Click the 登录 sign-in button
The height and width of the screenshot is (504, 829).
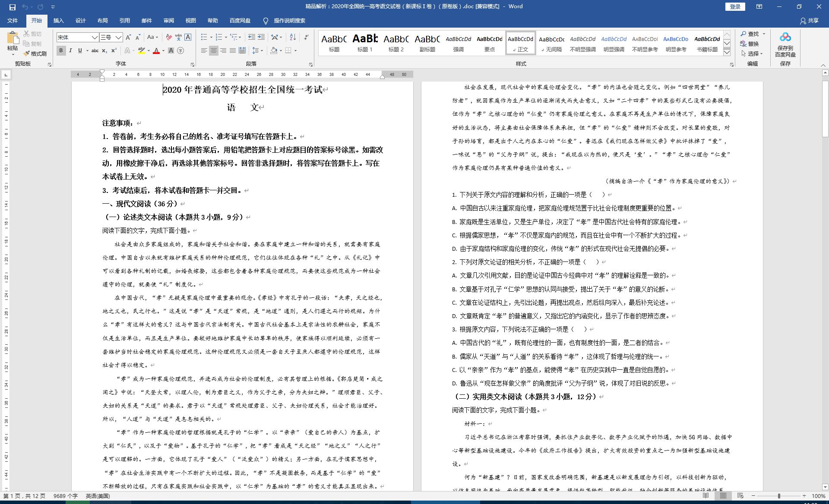(x=735, y=7)
